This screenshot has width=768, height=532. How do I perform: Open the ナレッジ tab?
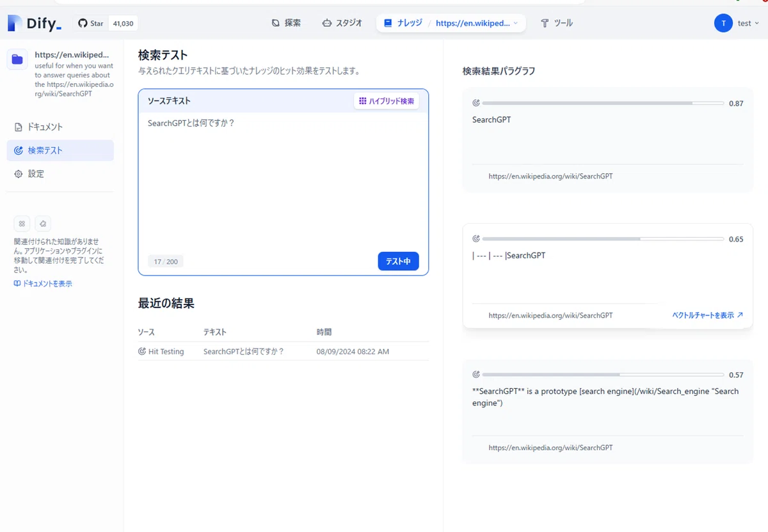402,23
